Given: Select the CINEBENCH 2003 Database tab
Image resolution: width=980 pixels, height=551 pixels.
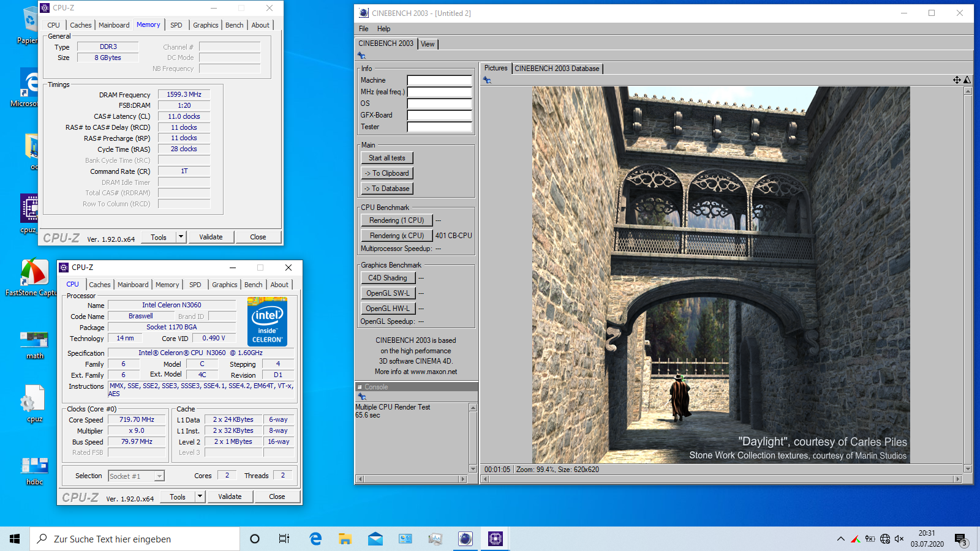Looking at the screenshot, I should [557, 69].
